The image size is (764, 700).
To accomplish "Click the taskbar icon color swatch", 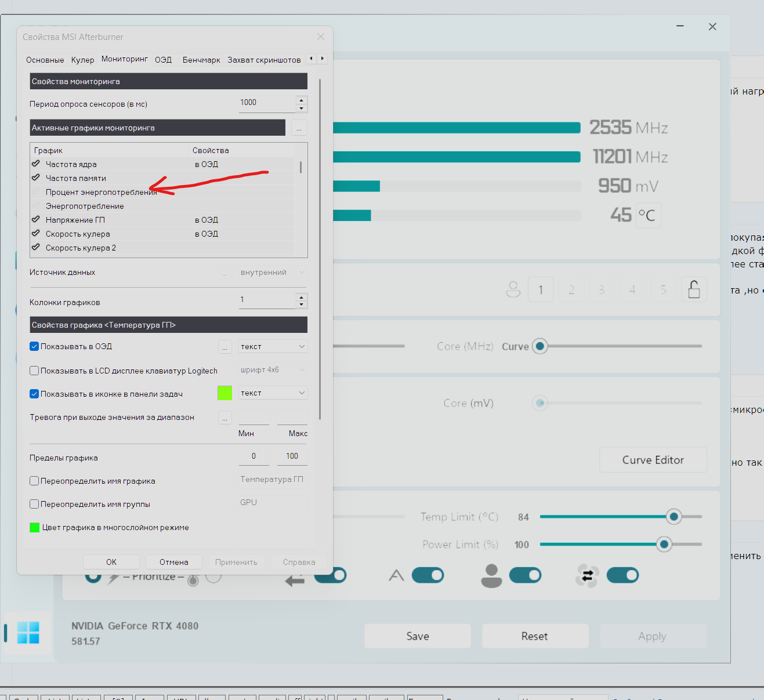I will point(225,393).
